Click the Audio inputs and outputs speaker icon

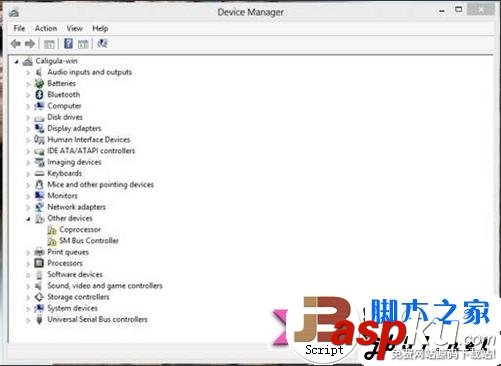click(x=39, y=72)
